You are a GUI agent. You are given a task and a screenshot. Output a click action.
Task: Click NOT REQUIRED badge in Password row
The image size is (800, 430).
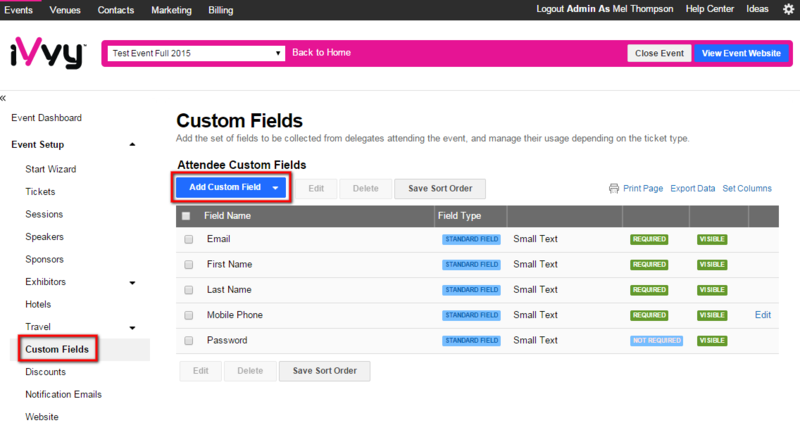(x=656, y=341)
